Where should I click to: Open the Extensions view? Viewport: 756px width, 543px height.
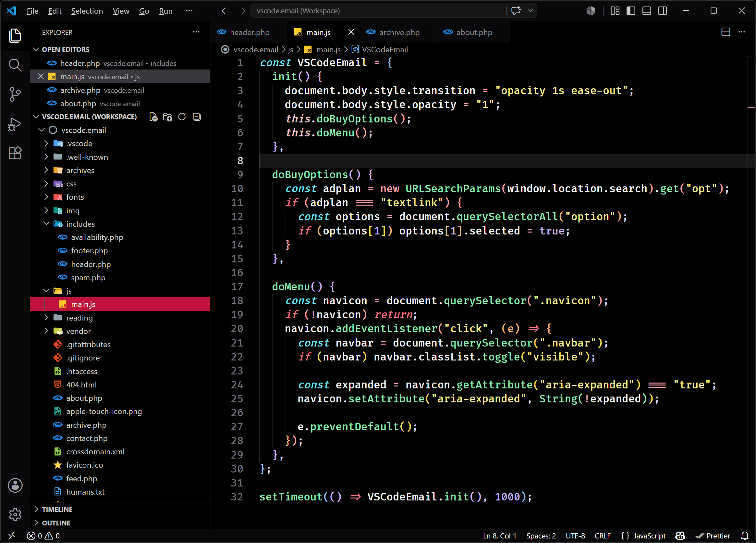pyautogui.click(x=15, y=153)
